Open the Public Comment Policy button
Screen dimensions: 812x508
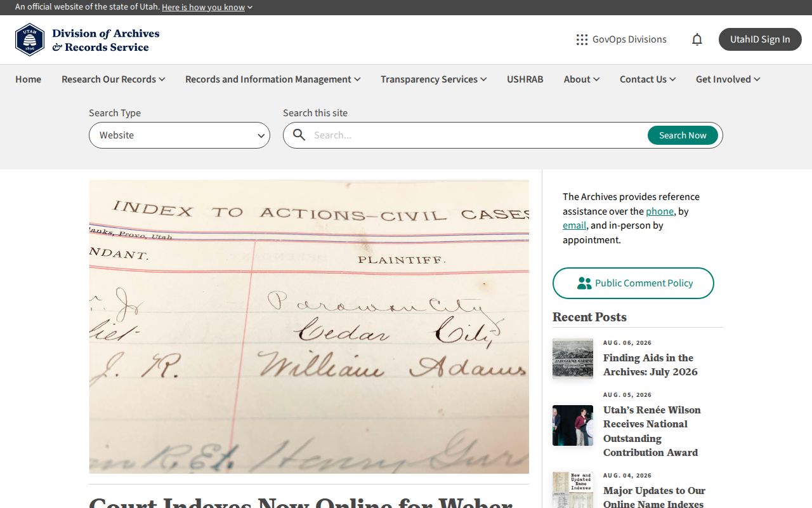point(633,283)
